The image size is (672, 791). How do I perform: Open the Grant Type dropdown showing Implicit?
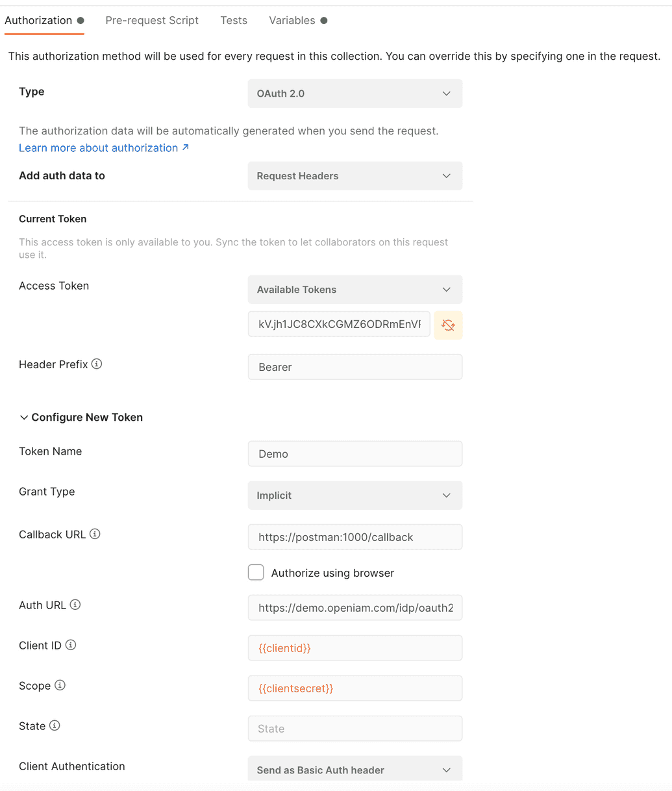point(355,495)
